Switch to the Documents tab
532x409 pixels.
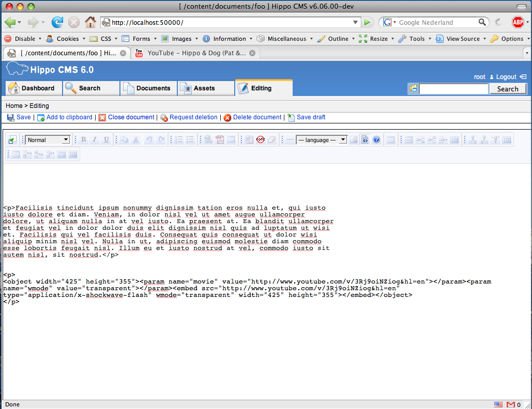(x=148, y=88)
